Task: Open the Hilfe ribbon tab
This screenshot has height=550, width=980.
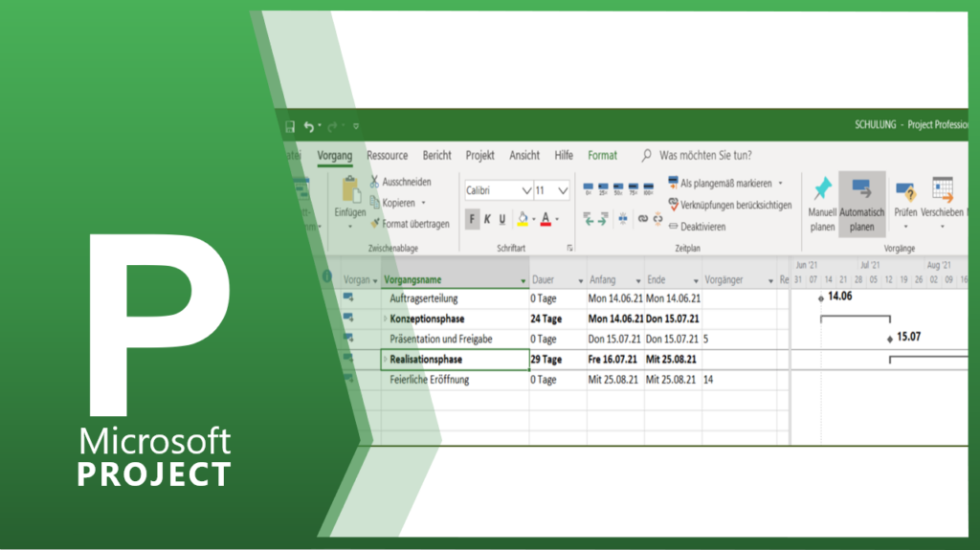Action: [564, 156]
